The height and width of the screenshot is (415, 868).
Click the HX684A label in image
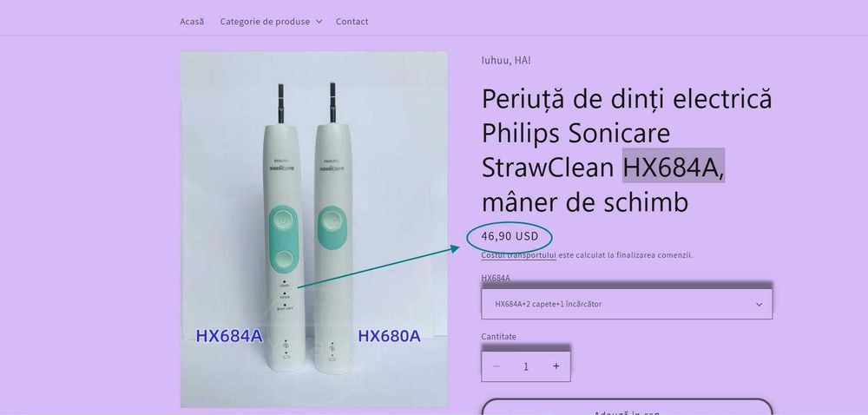tap(228, 336)
